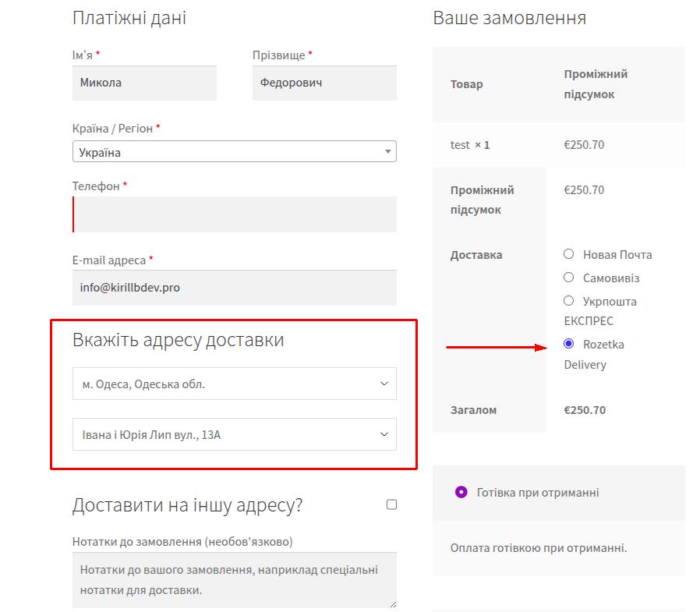Screen dimensions: 700x612
Task: Click the order notes textarea
Action: pos(234,580)
